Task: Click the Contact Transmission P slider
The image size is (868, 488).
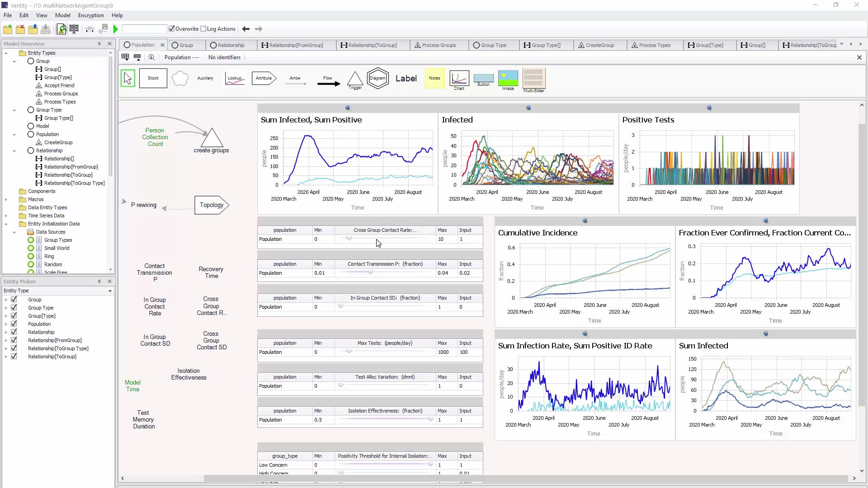Action: [x=385, y=273]
